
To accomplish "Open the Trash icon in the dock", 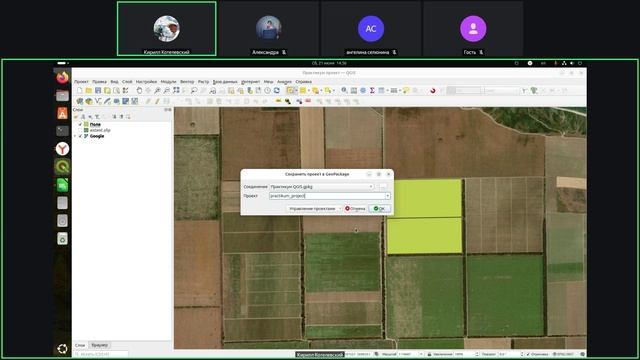I will point(62,238).
